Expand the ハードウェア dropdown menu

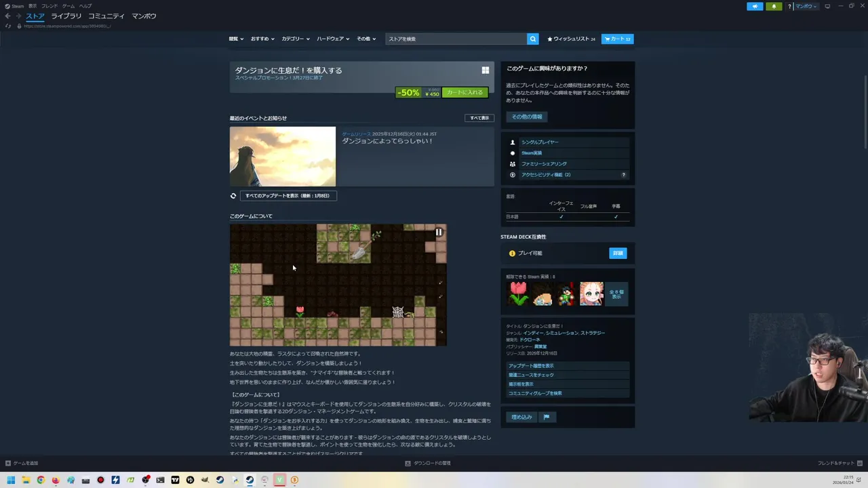333,39
